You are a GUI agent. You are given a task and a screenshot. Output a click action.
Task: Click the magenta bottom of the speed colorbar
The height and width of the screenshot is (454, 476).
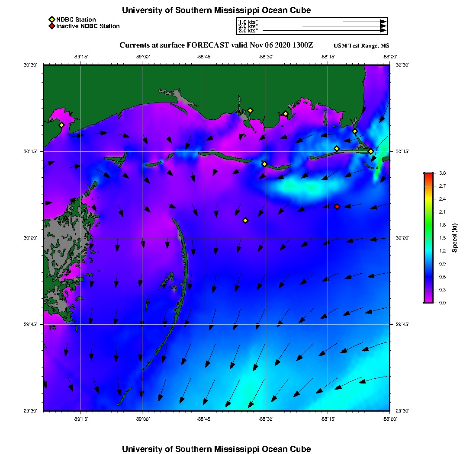[x=429, y=301]
